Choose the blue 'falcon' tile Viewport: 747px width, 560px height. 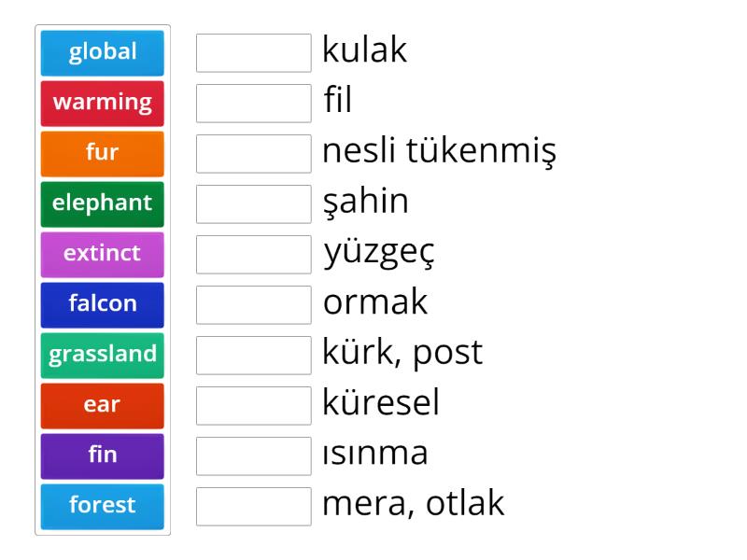103,304
